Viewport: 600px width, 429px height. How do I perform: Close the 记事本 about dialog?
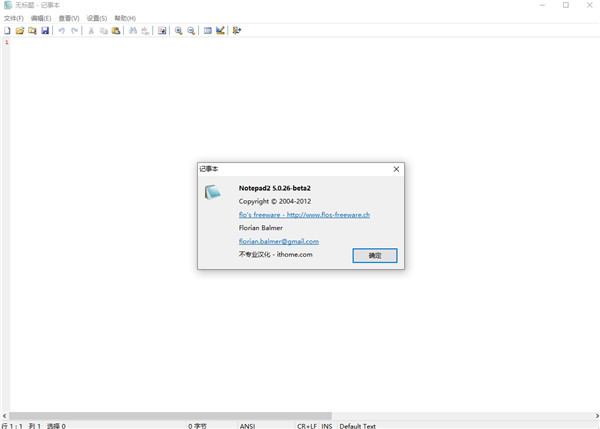coord(396,169)
